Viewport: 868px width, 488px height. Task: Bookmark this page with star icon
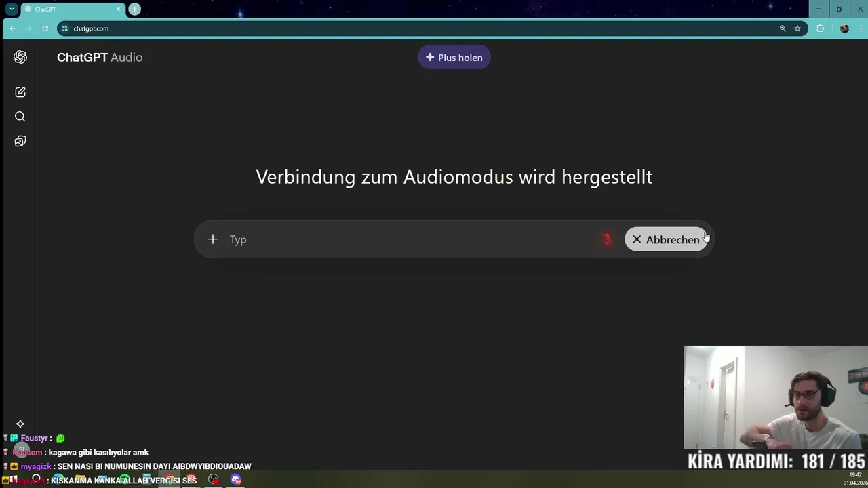click(x=797, y=28)
